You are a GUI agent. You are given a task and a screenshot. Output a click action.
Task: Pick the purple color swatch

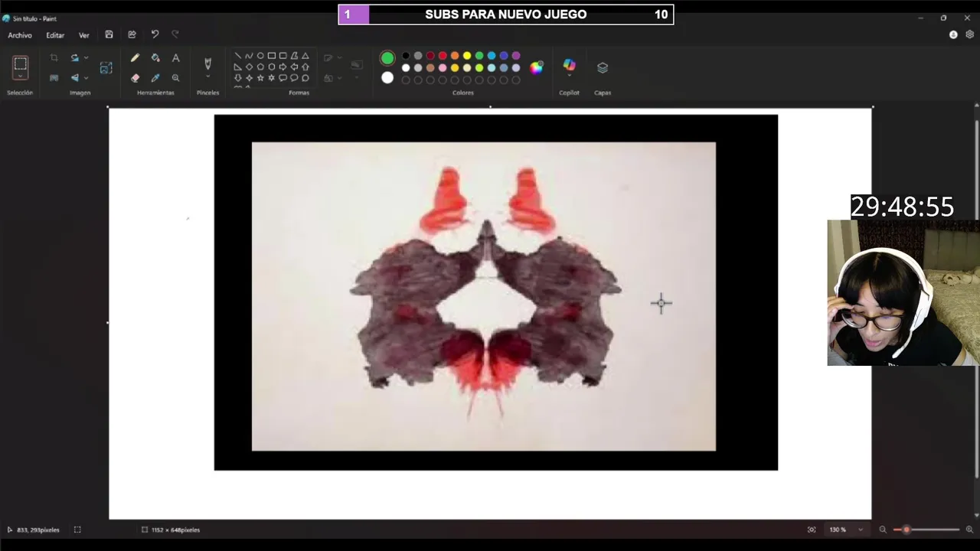[516, 56]
